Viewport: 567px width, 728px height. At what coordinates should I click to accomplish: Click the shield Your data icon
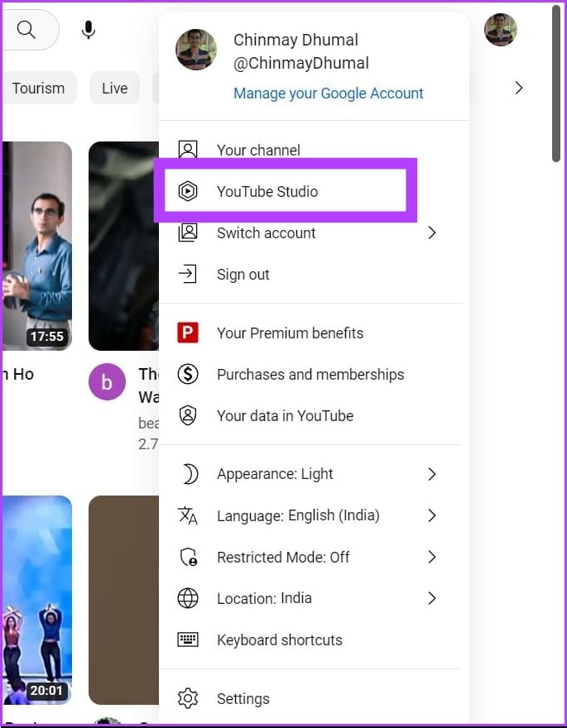point(188,415)
